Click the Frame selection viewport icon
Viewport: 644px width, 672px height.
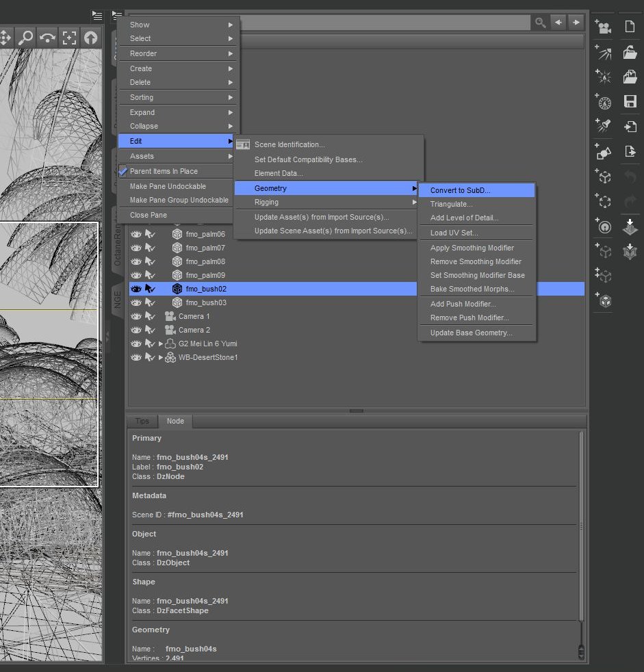[69, 37]
